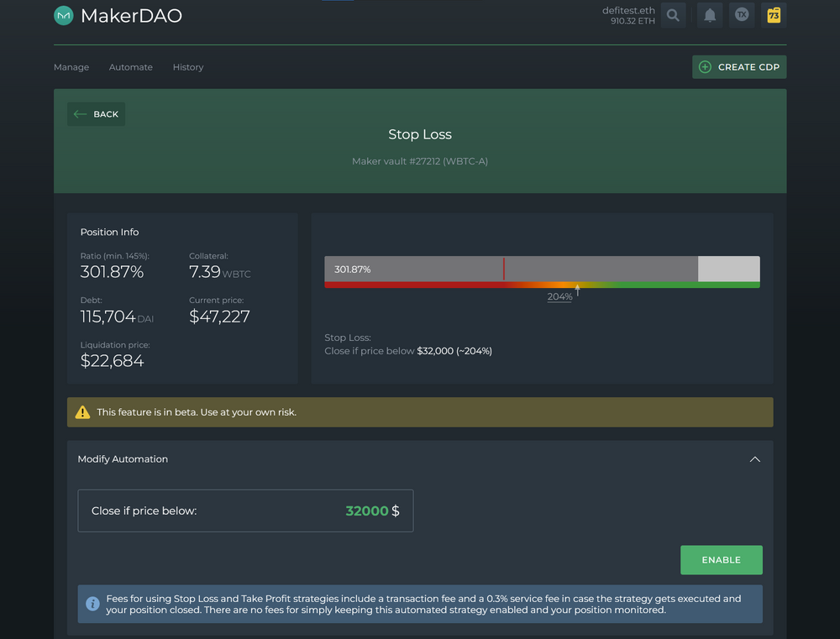The height and width of the screenshot is (639, 840).
Task: Click the 7.39 WBTC collateral value
Action: coord(219,272)
